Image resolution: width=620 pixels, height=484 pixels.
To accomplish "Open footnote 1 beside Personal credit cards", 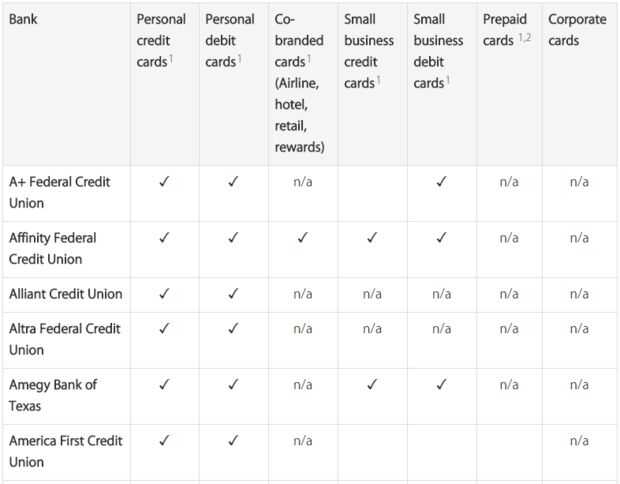I will coord(171,59).
